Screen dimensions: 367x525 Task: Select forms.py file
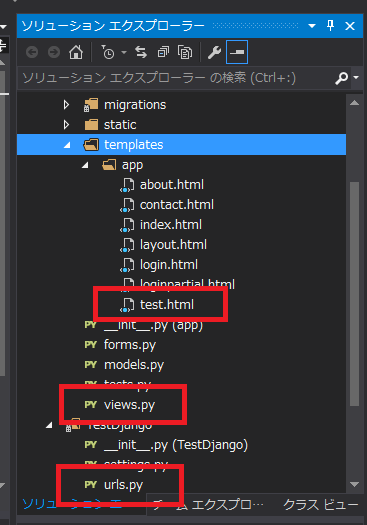(x=130, y=345)
